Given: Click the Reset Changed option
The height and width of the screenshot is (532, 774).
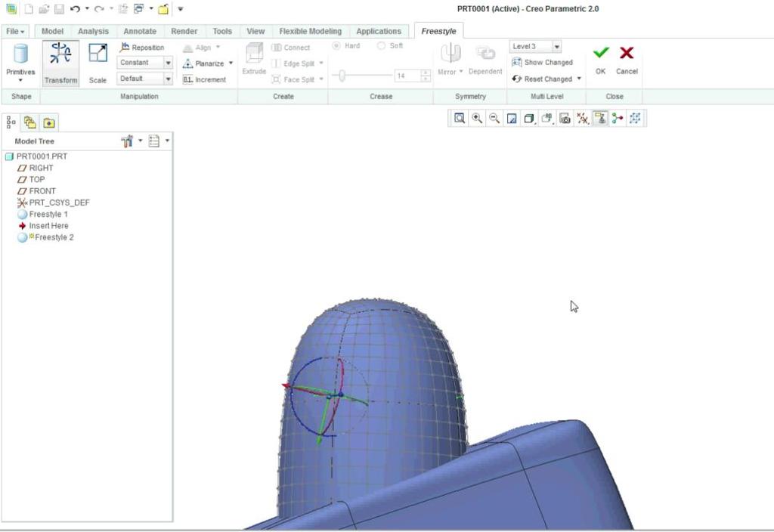Looking at the screenshot, I should [x=543, y=79].
